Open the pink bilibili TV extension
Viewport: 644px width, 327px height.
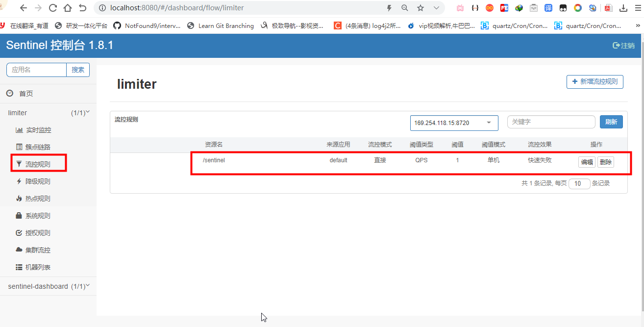tap(460, 8)
